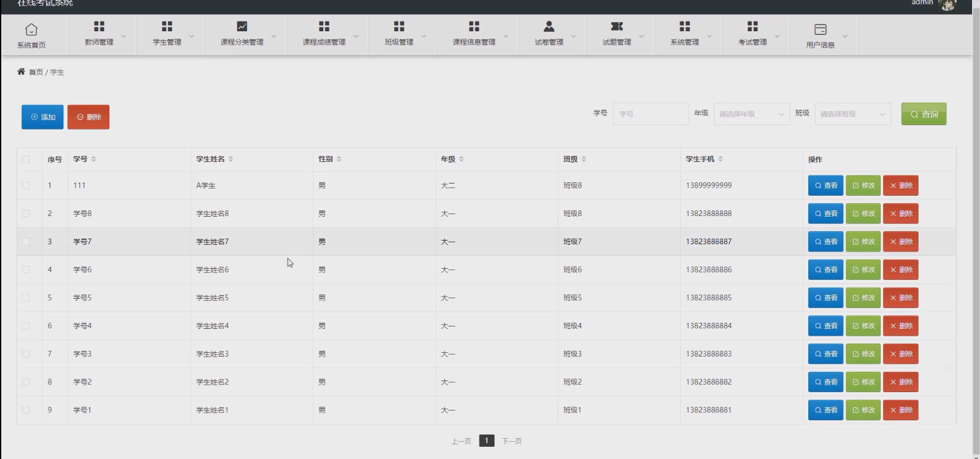Click the 系统管理 grid icon
Screen dimensions: 980x459
(x=685, y=26)
